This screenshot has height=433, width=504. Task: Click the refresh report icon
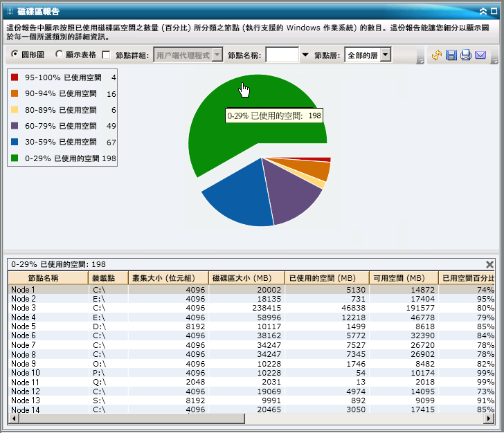[436, 55]
